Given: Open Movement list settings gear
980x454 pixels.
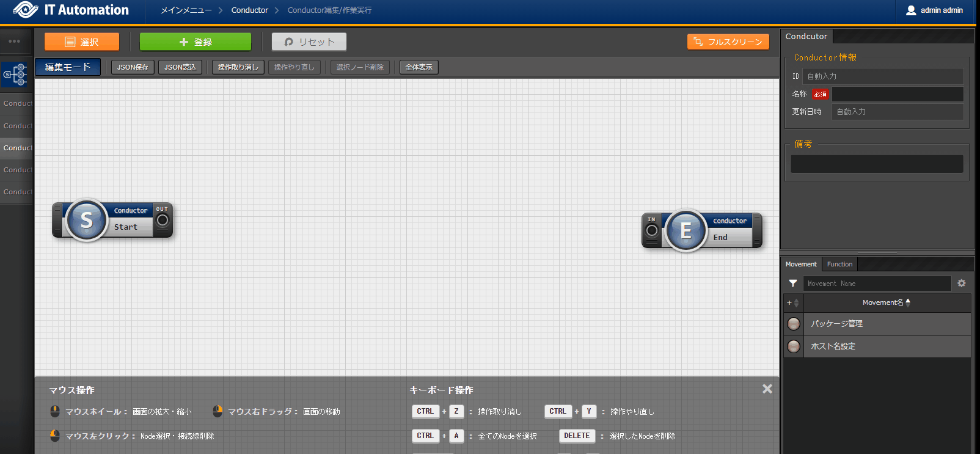Looking at the screenshot, I should pyautogui.click(x=962, y=284).
